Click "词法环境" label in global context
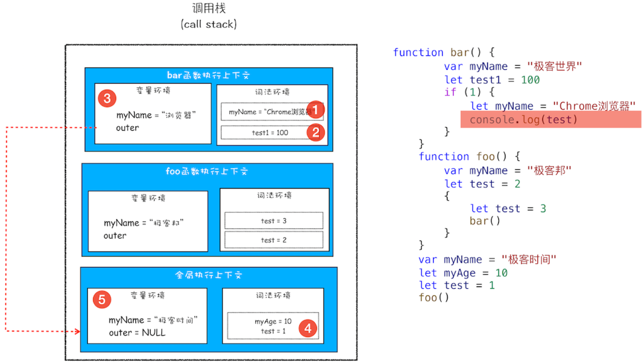Viewport: 642px width, 364px height. tap(273, 295)
